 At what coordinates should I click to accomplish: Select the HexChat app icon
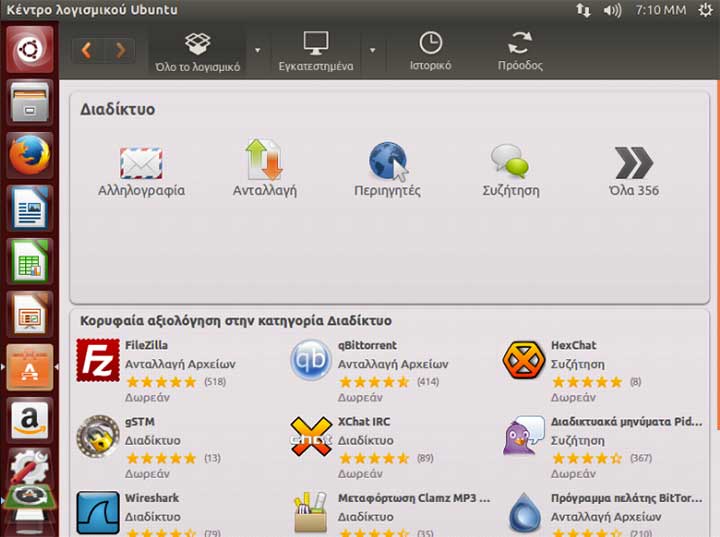coord(523,360)
